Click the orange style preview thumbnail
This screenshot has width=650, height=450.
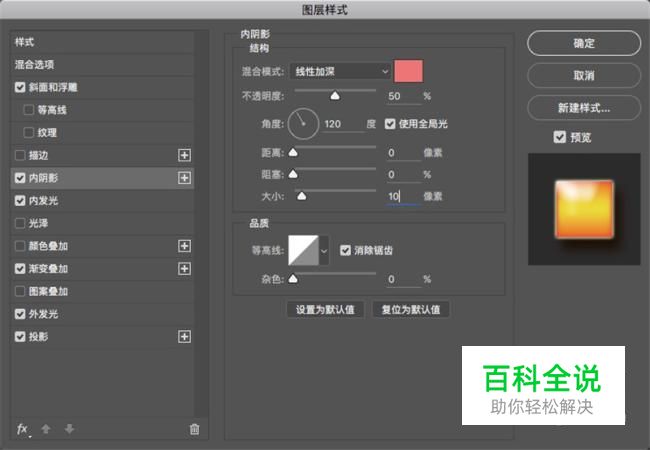pos(584,209)
